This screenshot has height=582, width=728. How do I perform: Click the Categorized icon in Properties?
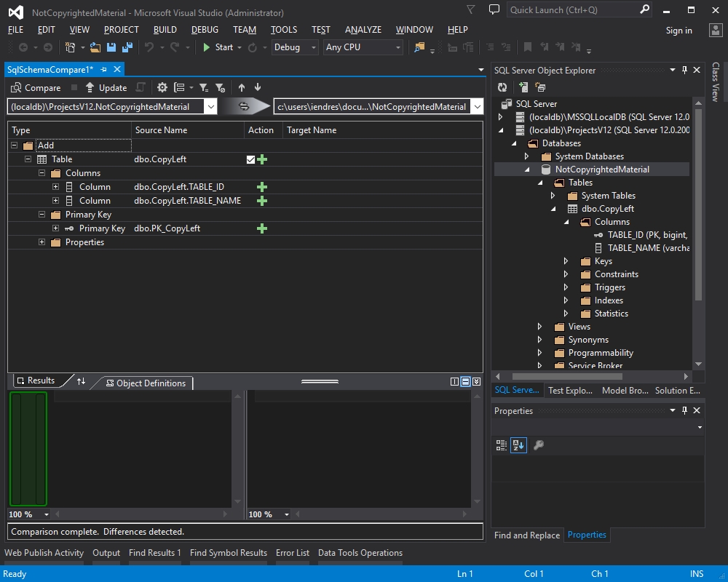tap(502, 445)
